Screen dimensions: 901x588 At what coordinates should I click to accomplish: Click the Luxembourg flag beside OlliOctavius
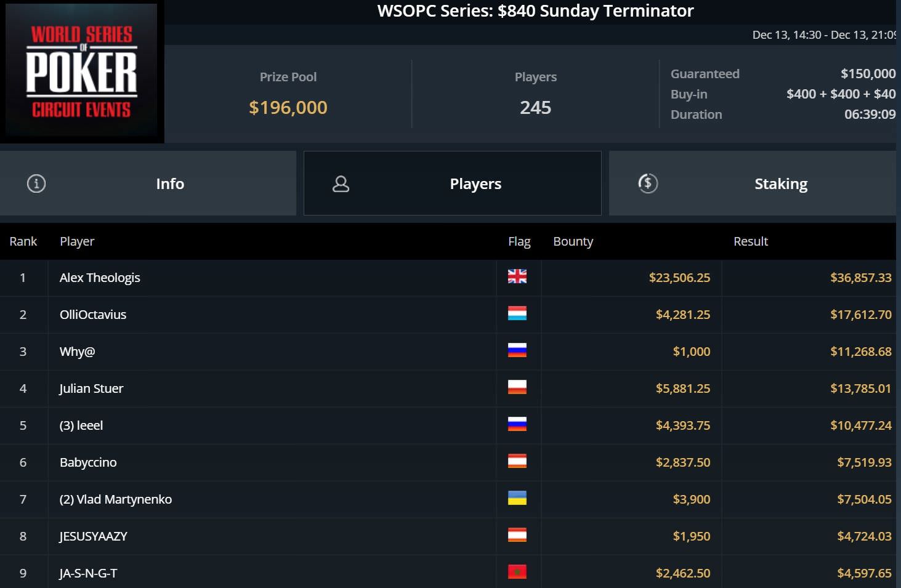517,314
